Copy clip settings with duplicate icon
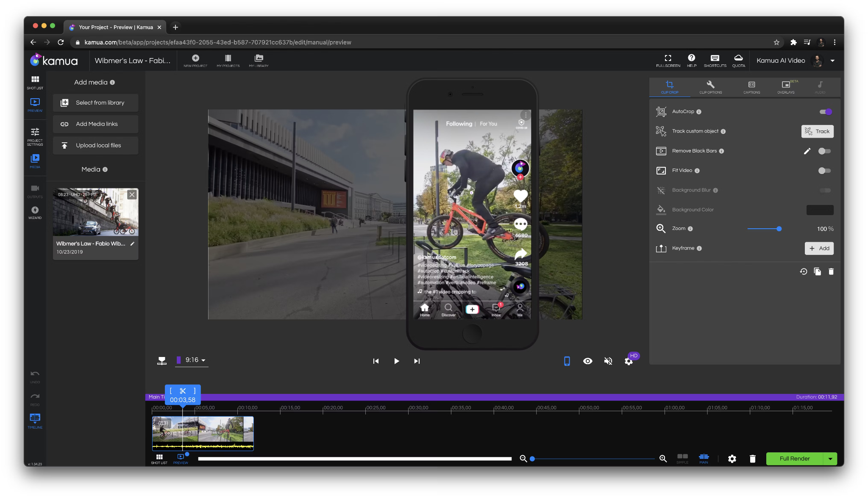This screenshot has height=498, width=868. pos(817,271)
